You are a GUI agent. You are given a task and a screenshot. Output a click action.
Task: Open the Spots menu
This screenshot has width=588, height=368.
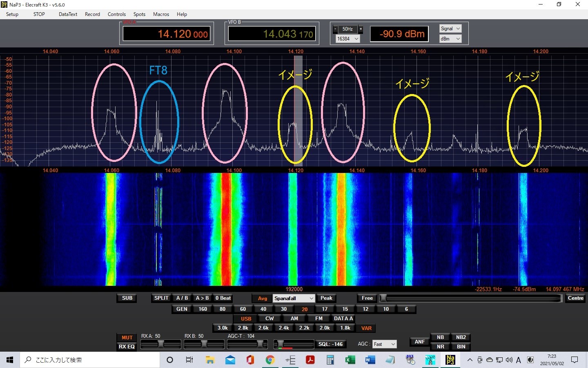click(x=139, y=14)
